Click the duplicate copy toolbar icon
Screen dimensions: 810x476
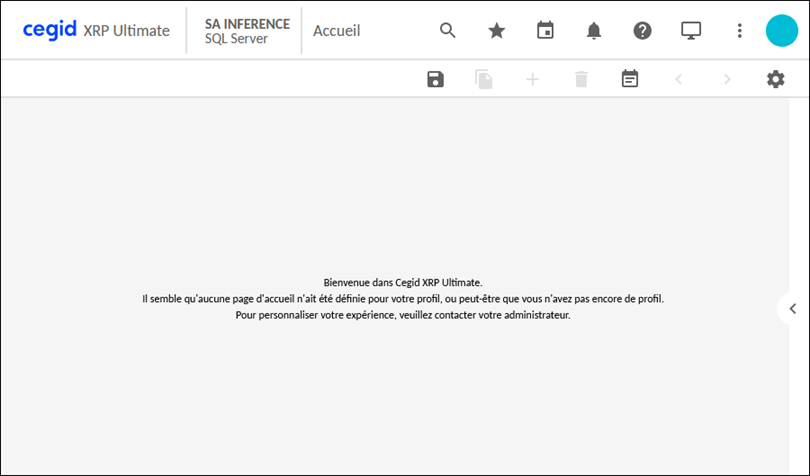tap(484, 79)
